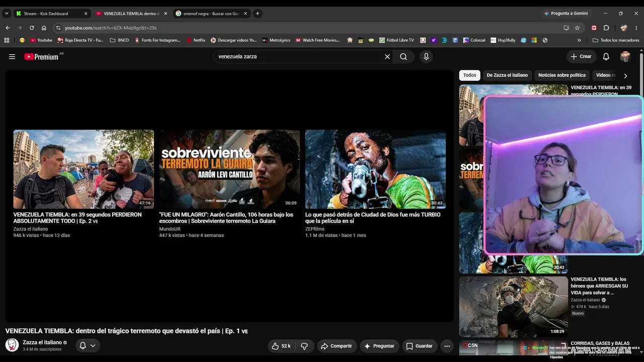
Task: Open the sobreviviente terremoto La Guaira thumbnail
Action: click(x=229, y=169)
